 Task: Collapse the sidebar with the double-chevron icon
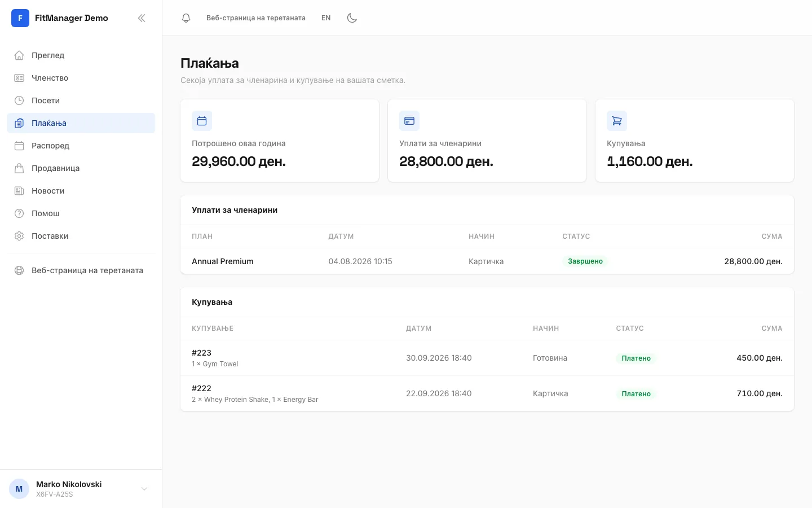(142, 18)
